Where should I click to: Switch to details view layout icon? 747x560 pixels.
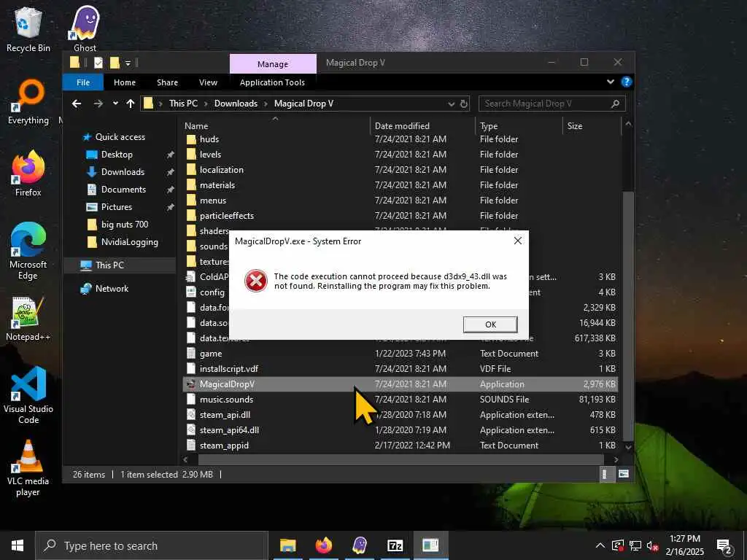[605, 474]
